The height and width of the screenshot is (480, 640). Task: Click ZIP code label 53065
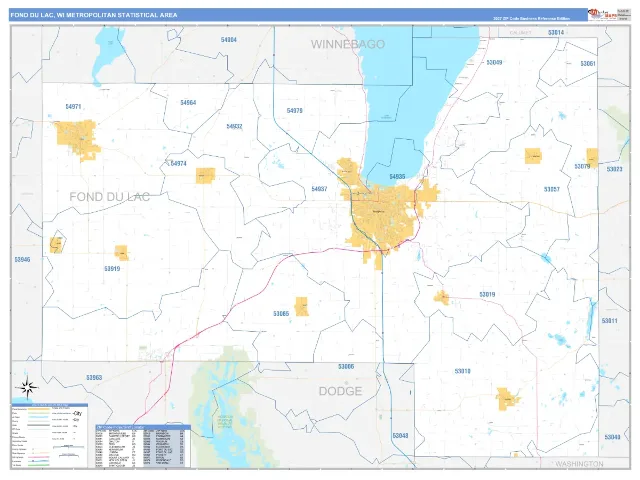click(x=281, y=313)
